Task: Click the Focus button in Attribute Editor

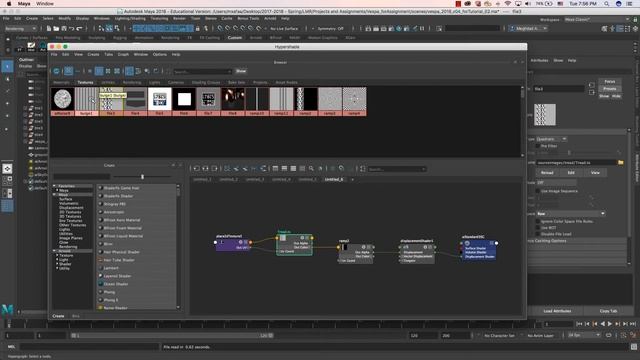Action: coord(610,82)
